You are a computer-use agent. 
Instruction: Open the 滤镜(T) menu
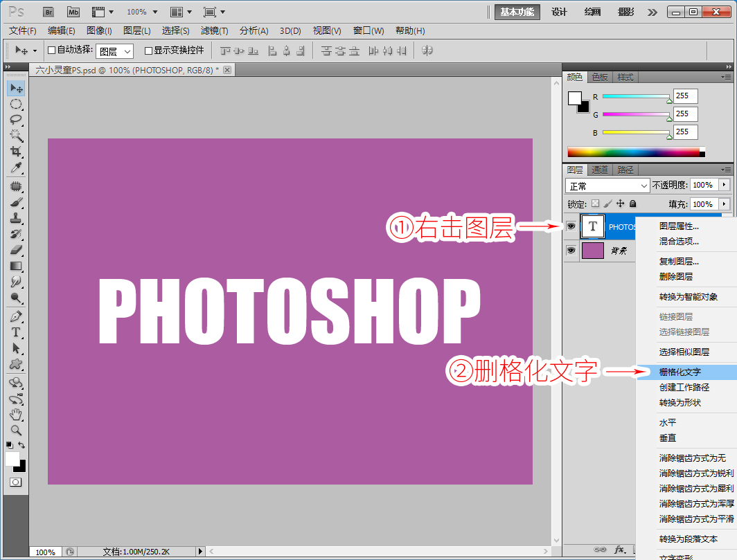click(214, 31)
